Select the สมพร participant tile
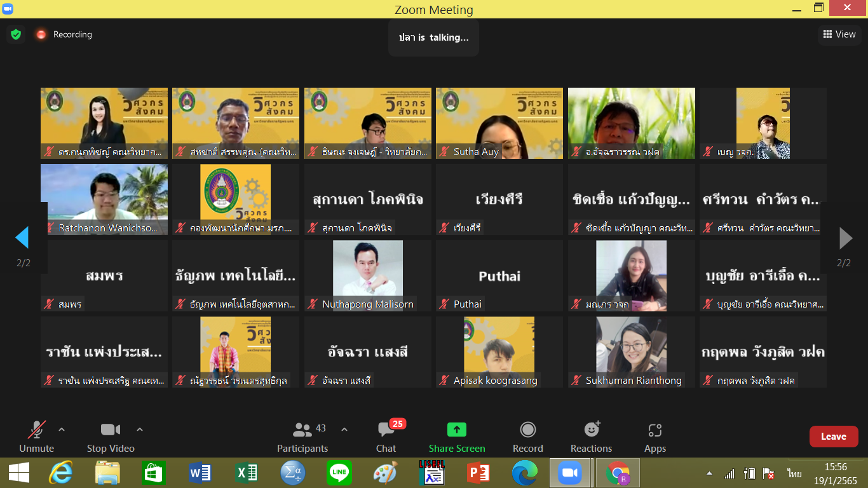This screenshot has width=868, height=488. pos(104,276)
